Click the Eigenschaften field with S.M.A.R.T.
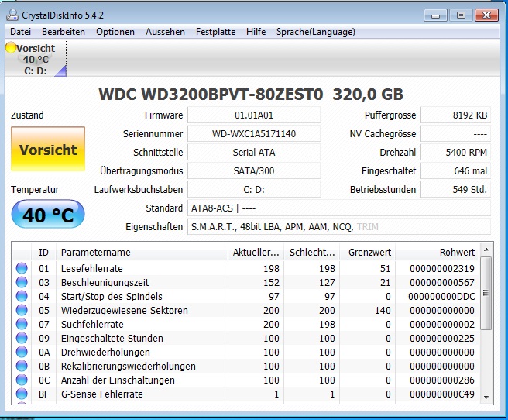Viewport: 508px width, 420px height. 339,226
